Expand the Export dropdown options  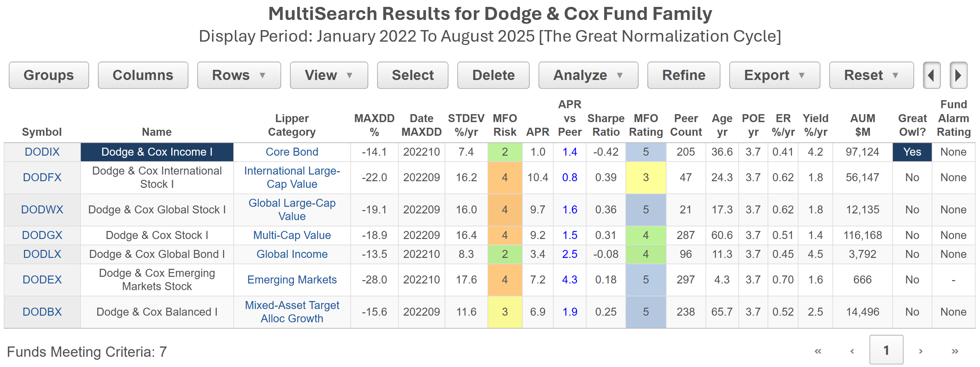(x=774, y=75)
